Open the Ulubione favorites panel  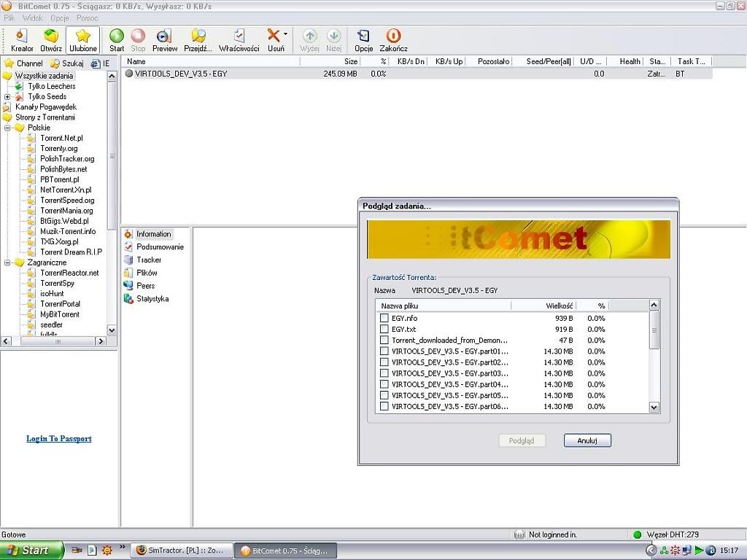[83, 40]
